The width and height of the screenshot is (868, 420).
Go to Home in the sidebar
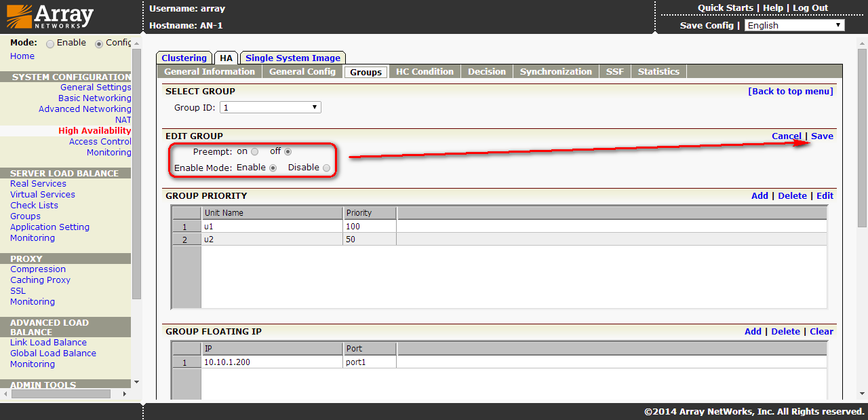pyautogui.click(x=22, y=56)
